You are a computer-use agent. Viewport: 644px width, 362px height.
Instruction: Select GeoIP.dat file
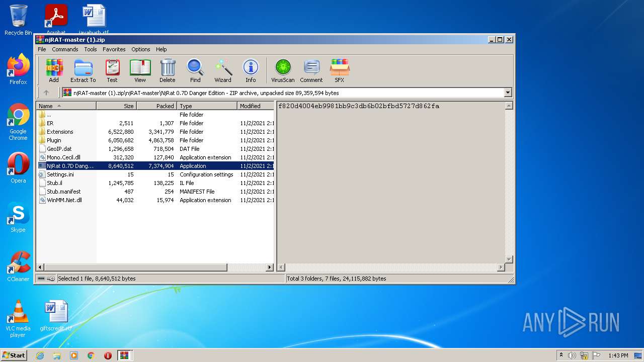(156, 149)
